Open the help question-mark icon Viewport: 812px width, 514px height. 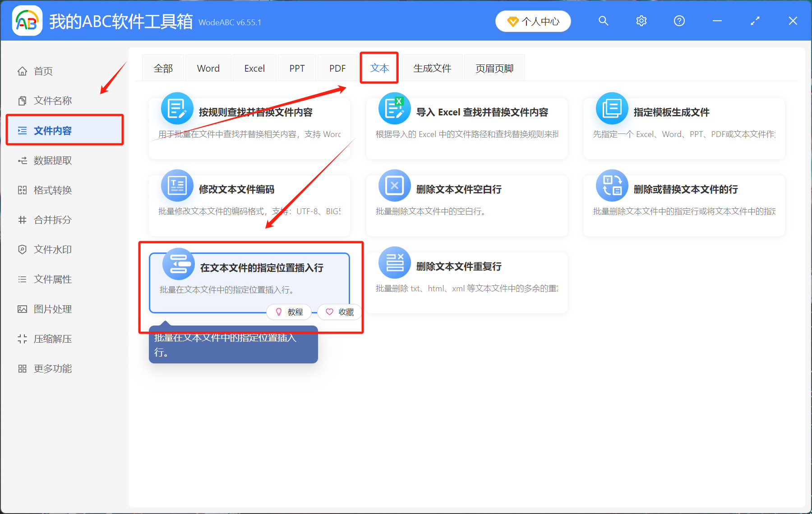pyautogui.click(x=679, y=21)
